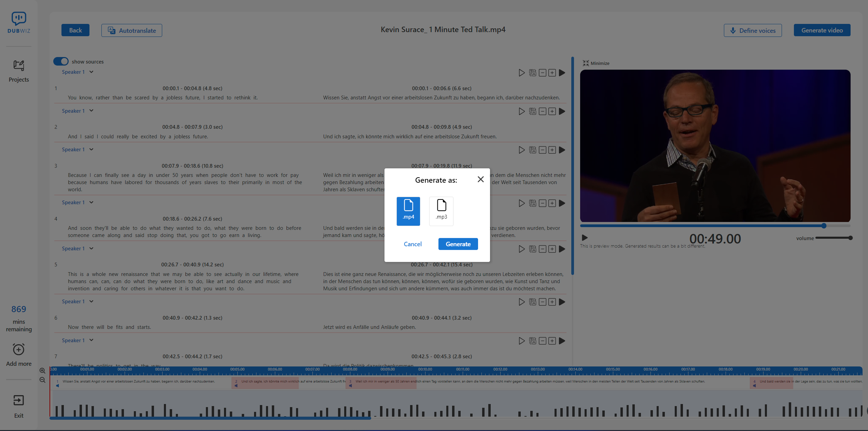Play the video preview

tap(585, 238)
